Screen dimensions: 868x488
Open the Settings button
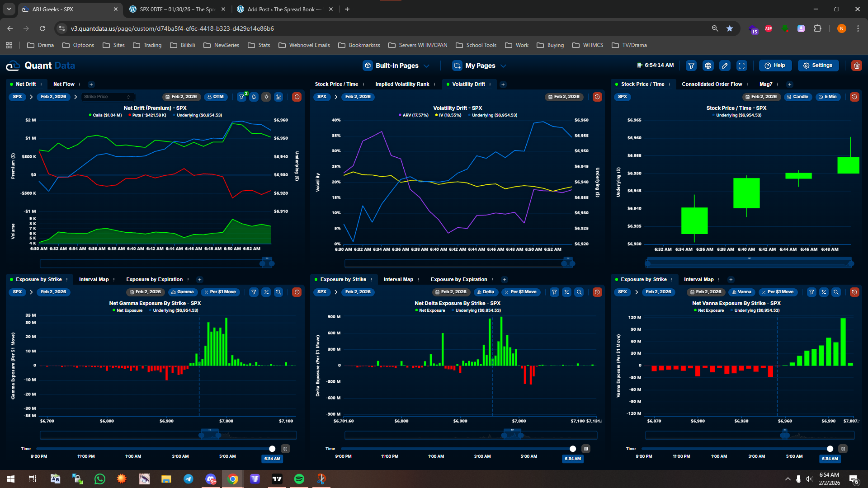(818, 66)
